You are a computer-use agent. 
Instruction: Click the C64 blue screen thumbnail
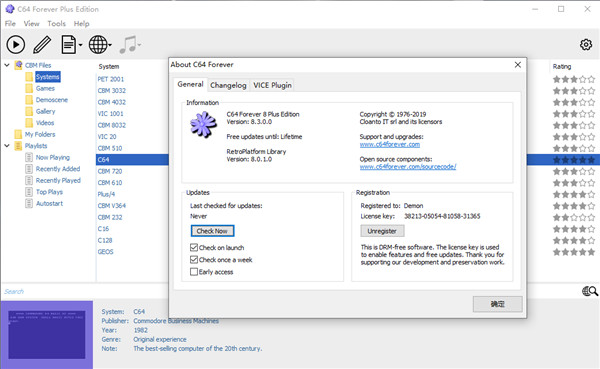47,335
